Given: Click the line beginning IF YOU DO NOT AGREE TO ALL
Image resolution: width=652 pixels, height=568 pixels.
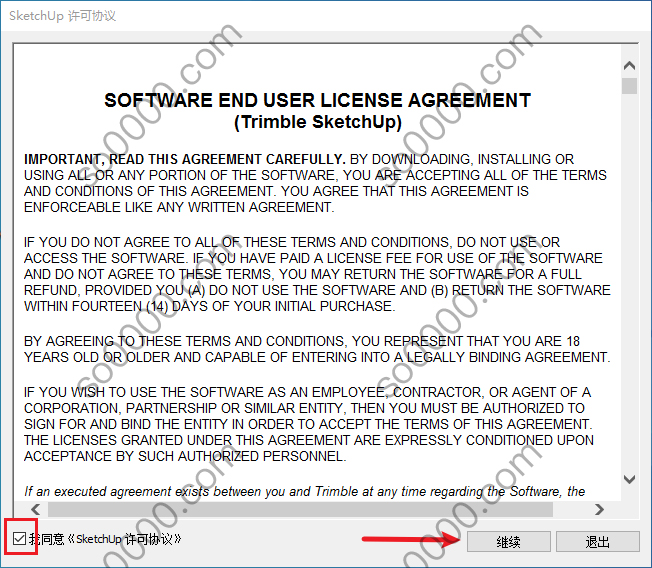Looking at the screenshot, I should pos(292,242).
